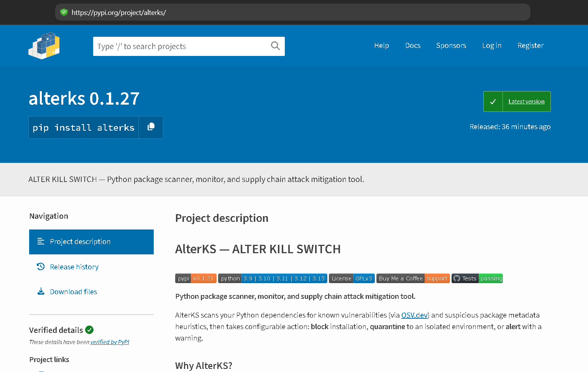588x372 pixels.
Task: Click the magnifying glass search icon
Action: coord(275,46)
